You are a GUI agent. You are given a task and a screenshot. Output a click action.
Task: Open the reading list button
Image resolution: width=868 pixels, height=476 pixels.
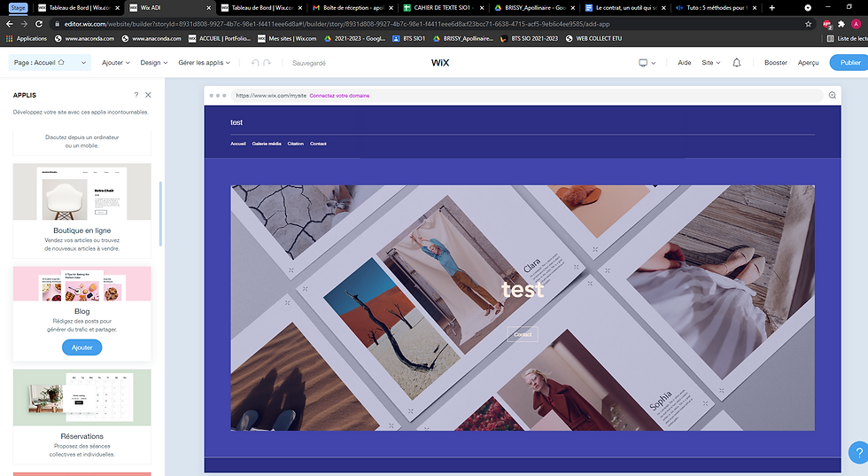point(847,38)
